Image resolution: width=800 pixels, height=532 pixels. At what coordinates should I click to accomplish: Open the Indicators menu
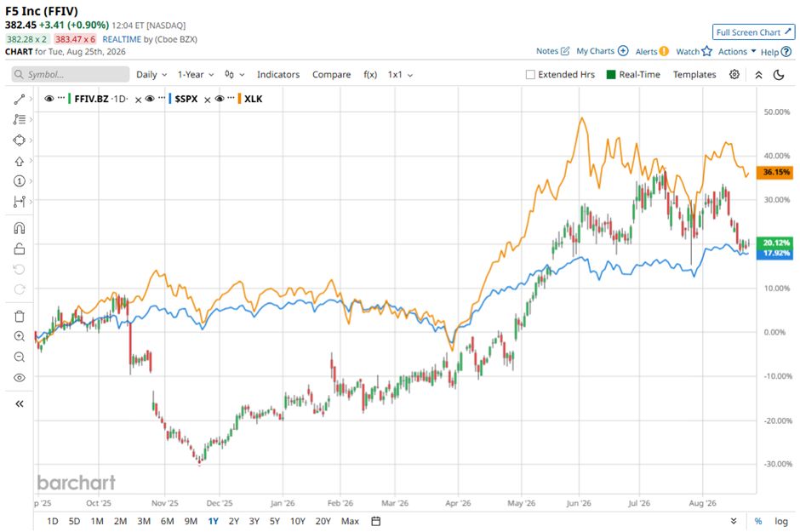(278, 74)
